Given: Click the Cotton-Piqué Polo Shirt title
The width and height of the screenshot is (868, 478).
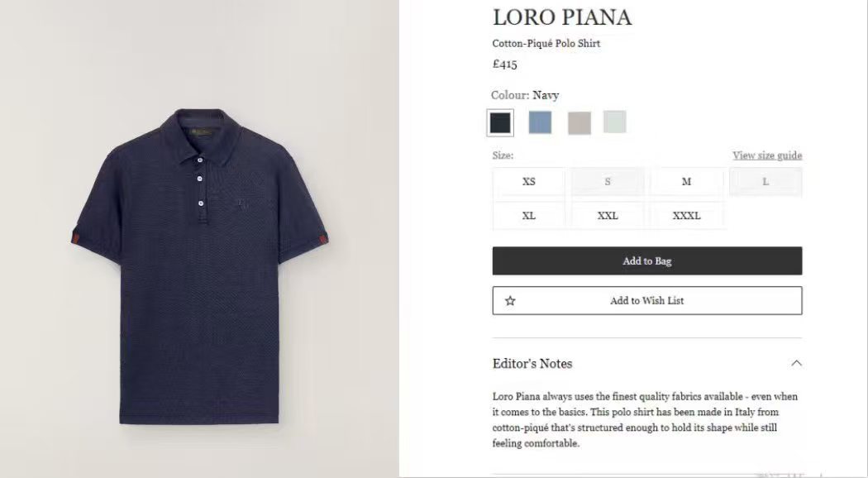Looking at the screenshot, I should 546,44.
